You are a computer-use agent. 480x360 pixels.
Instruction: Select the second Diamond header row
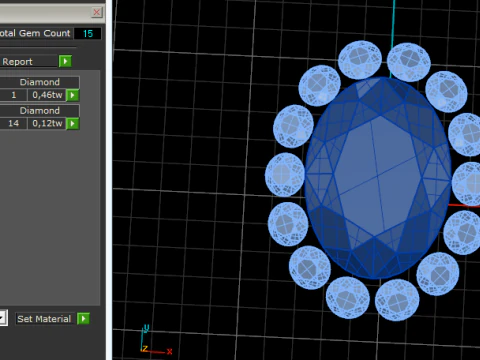[x=39, y=111]
